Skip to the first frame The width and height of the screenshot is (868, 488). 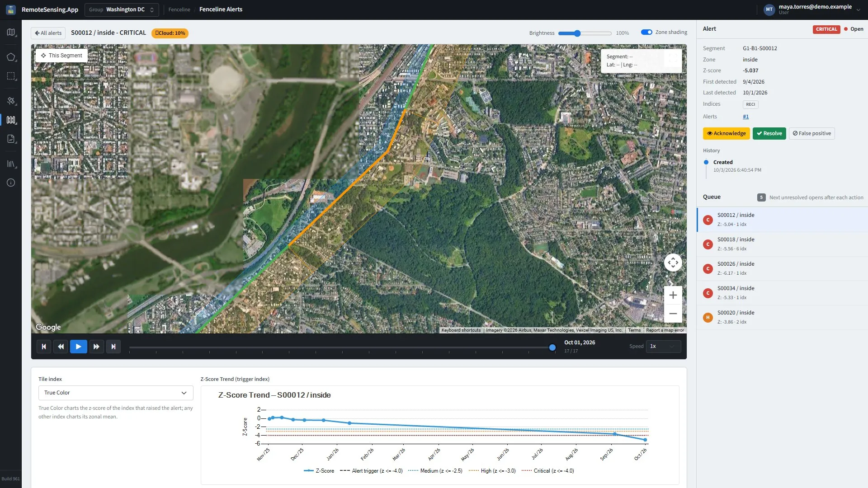[x=44, y=347]
